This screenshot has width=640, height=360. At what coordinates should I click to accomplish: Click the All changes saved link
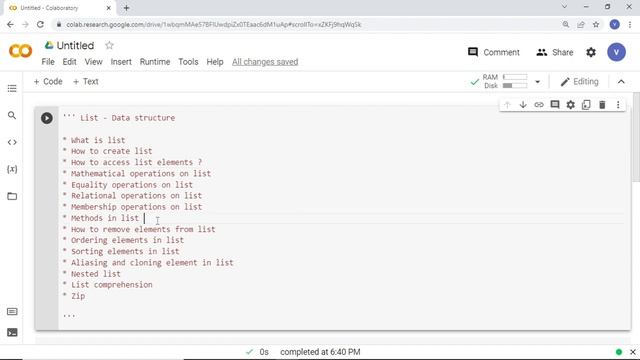click(265, 62)
